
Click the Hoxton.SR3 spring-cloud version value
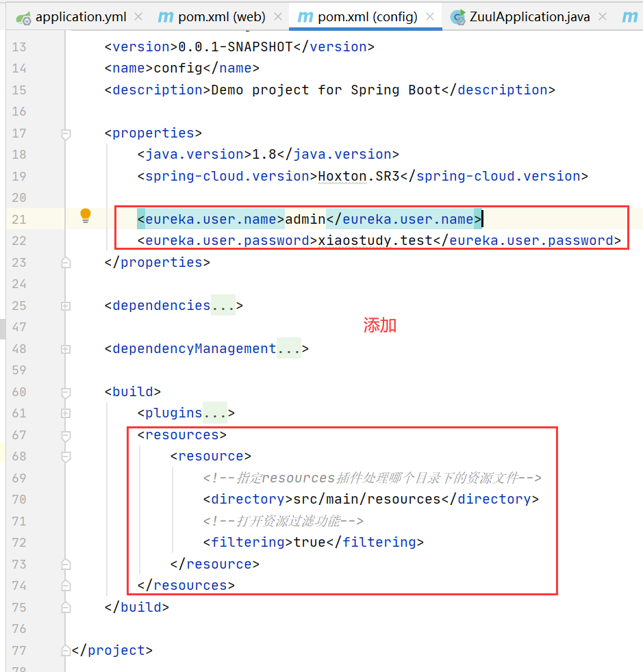[359, 176]
